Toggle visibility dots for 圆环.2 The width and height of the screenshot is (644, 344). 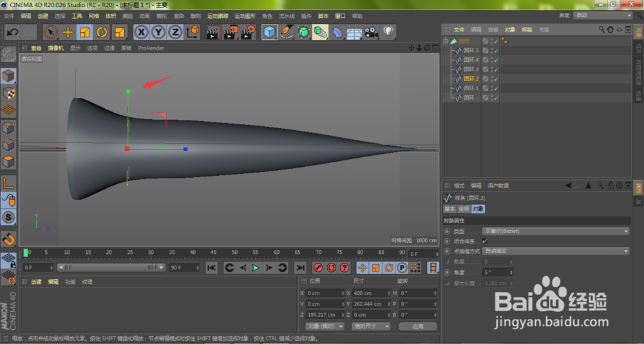(x=491, y=79)
